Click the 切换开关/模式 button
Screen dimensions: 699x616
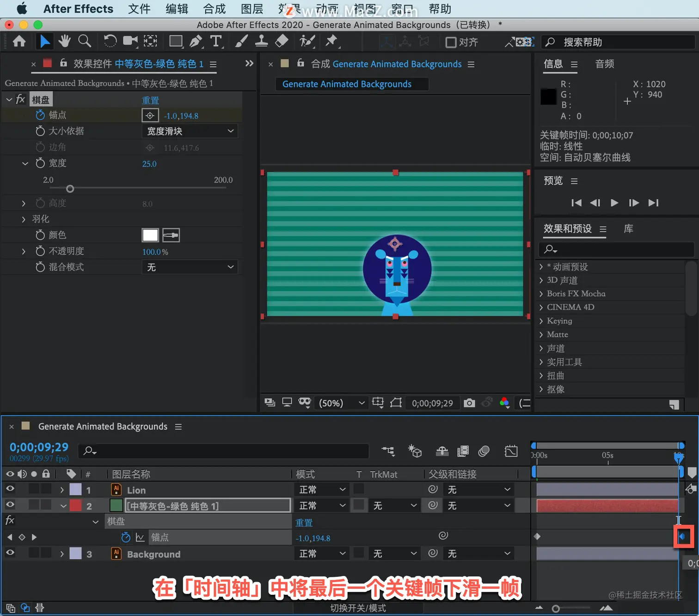pos(358,608)
